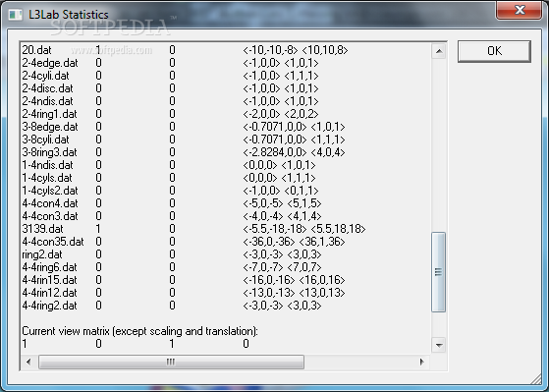Click the 2-4ndis.dat entry
This screenshot has width=549, height=392.
47,101
